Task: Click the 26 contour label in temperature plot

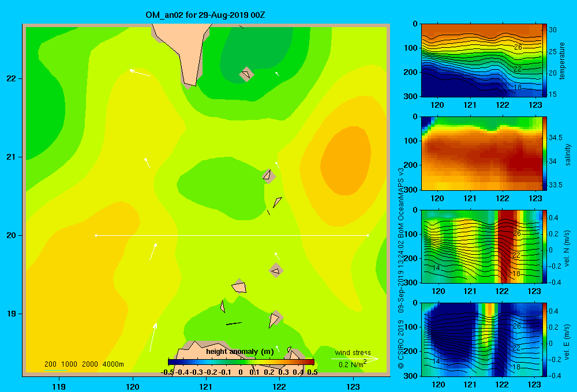Action: coord(518,47)
